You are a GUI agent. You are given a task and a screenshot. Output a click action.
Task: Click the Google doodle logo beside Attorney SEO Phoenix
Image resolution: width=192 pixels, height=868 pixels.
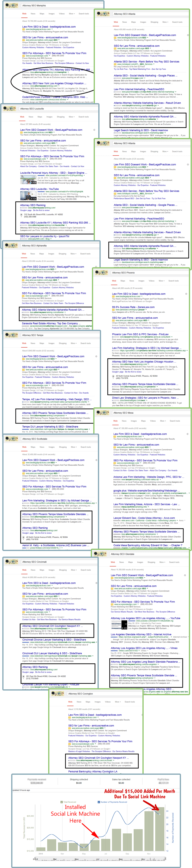point(101,272)
